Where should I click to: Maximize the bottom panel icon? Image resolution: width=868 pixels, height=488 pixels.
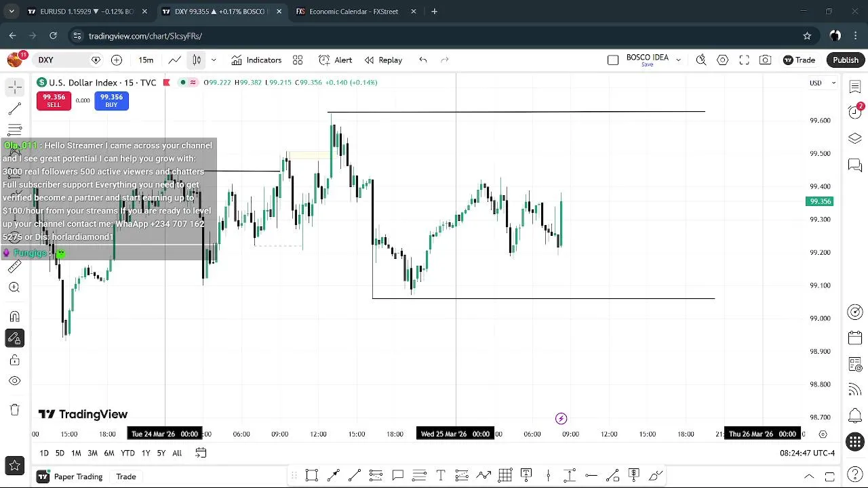click(x=829, y=476)
